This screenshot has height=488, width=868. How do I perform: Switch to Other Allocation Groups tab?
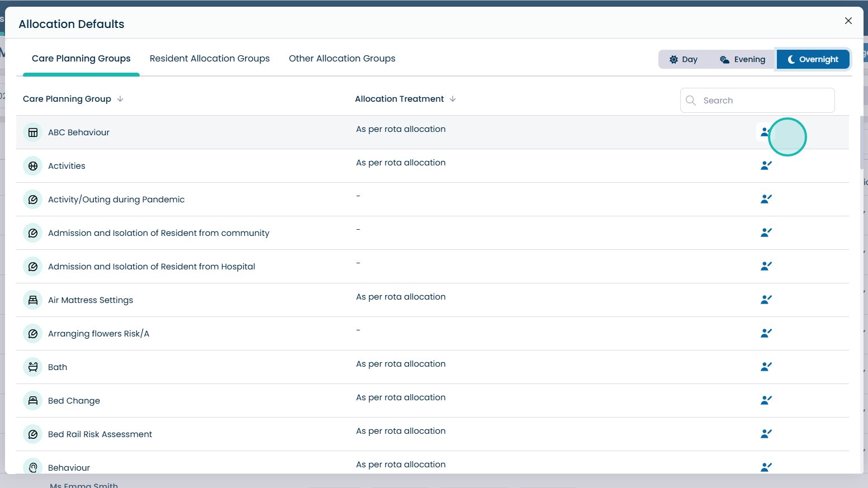(342, 59)
